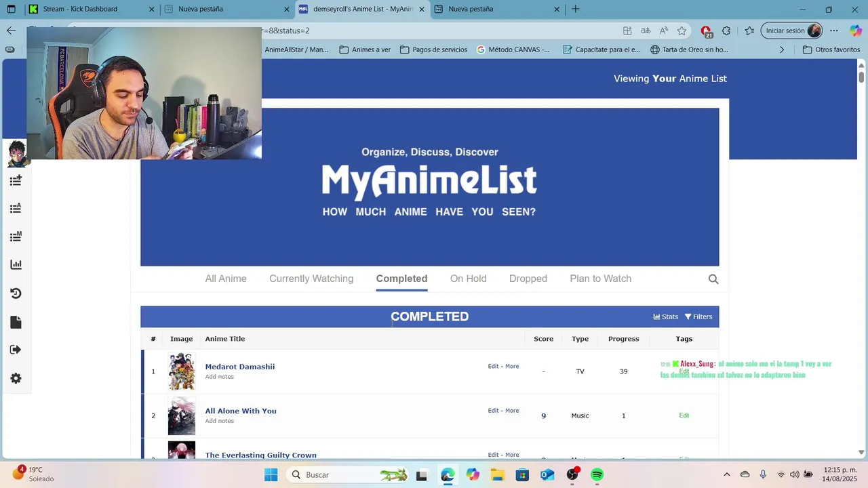The height and width of the screenshot is (488, 868).
Task: Open the Copilot icon in the browser toolbar
Action: tap(855, 30)
